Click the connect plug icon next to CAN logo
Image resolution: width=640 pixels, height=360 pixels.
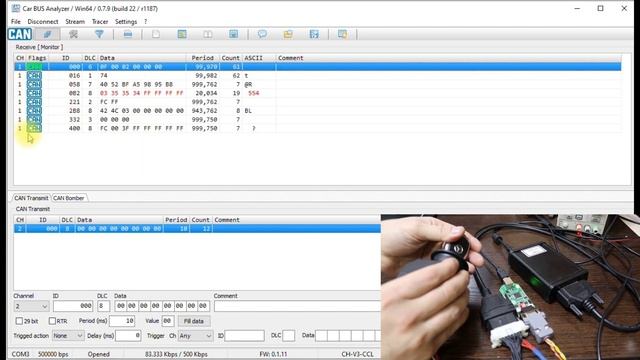[x=47, y=34]
